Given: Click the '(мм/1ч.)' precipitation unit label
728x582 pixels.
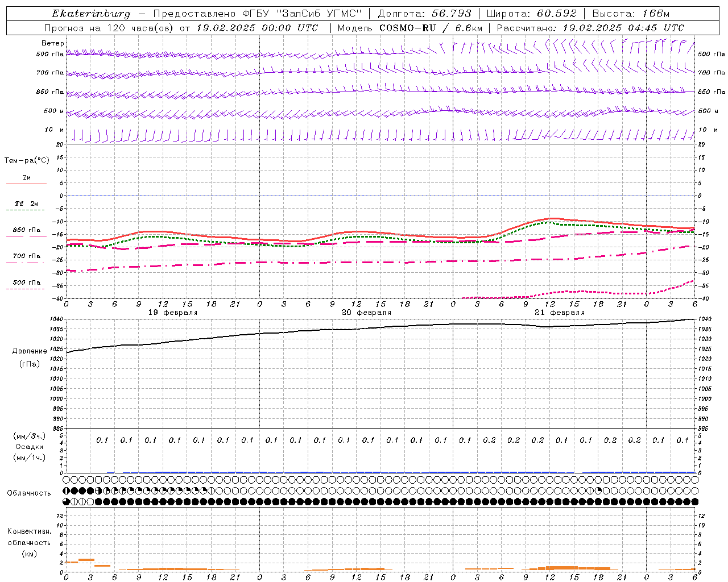Looking at the screenshot, I should 30,458.
